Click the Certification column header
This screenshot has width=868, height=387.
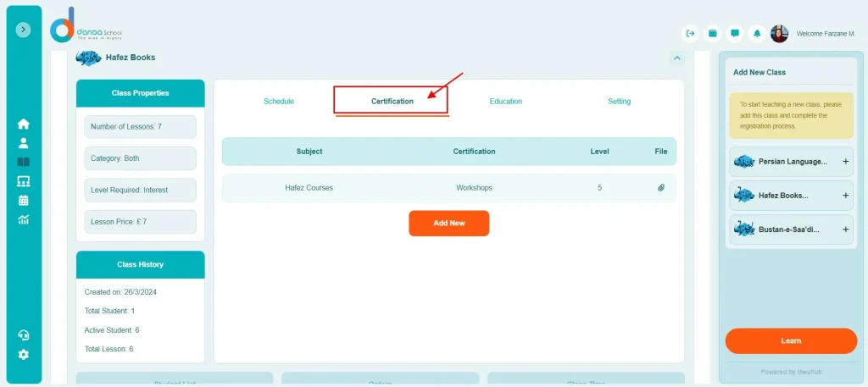point(474,152)
